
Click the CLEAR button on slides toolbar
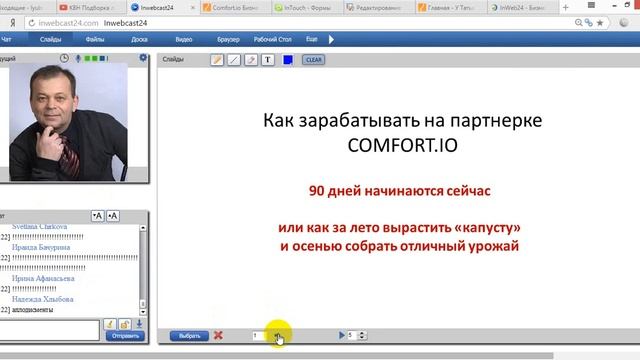pos(313,60)
